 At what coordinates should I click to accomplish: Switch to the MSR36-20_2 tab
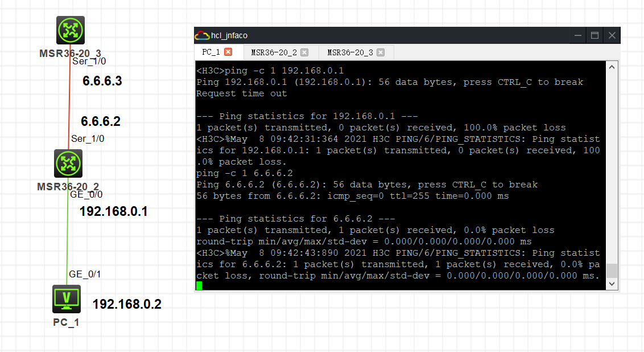[274, 52]
